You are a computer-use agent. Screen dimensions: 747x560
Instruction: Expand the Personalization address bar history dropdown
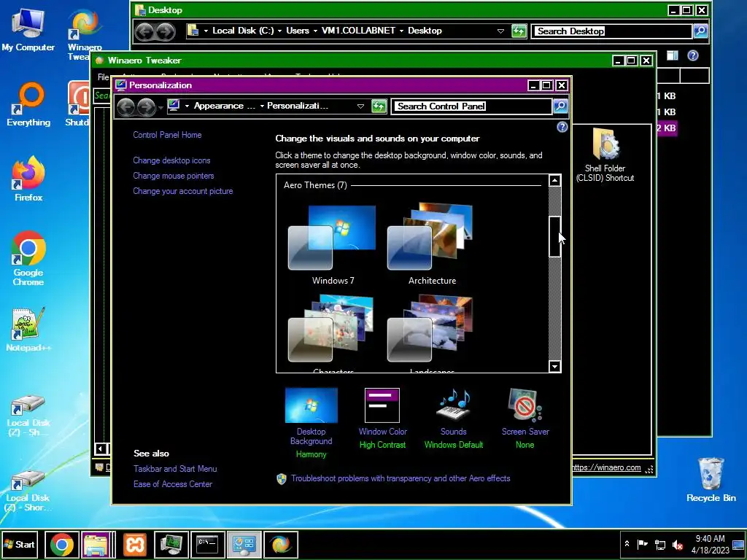[x=360, y=106]
